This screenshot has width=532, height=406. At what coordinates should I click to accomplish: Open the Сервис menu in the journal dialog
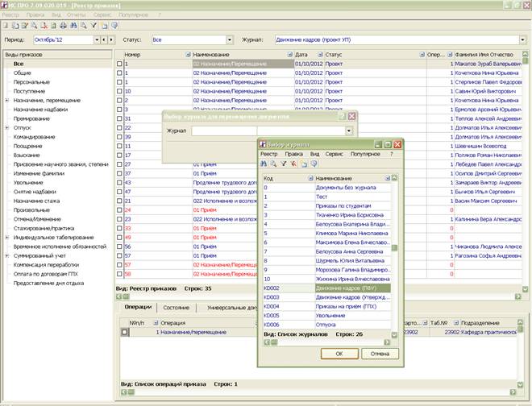click(335, 154)
